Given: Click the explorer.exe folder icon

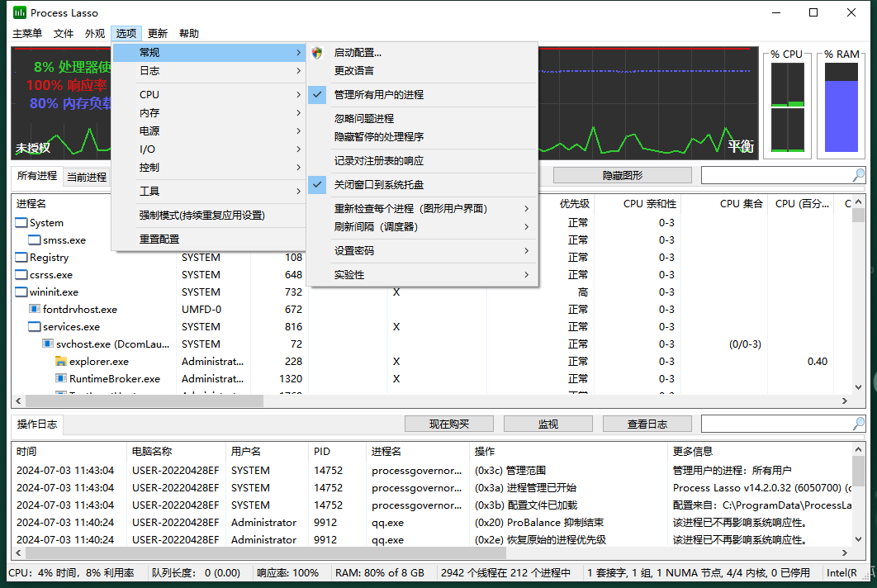Looking at the screenshot, I should (61, 362).
